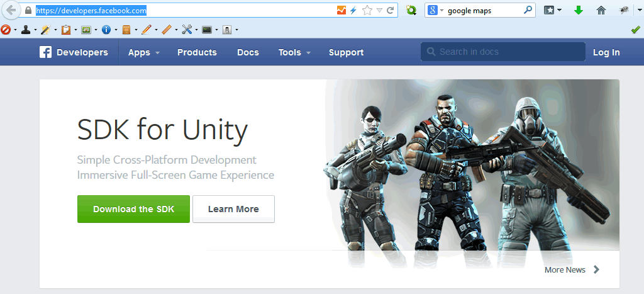Click the blue Information icon

pos(106,30)
